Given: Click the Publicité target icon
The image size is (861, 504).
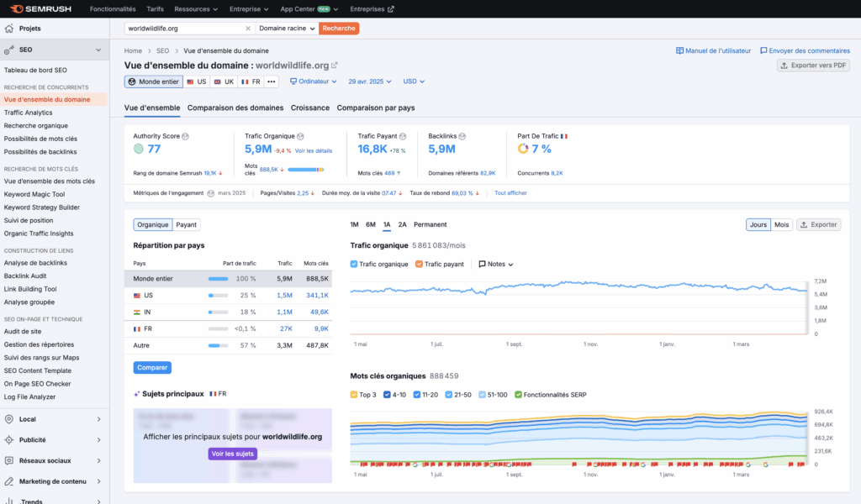Looking at the screenshot, I should pos(8,440).
